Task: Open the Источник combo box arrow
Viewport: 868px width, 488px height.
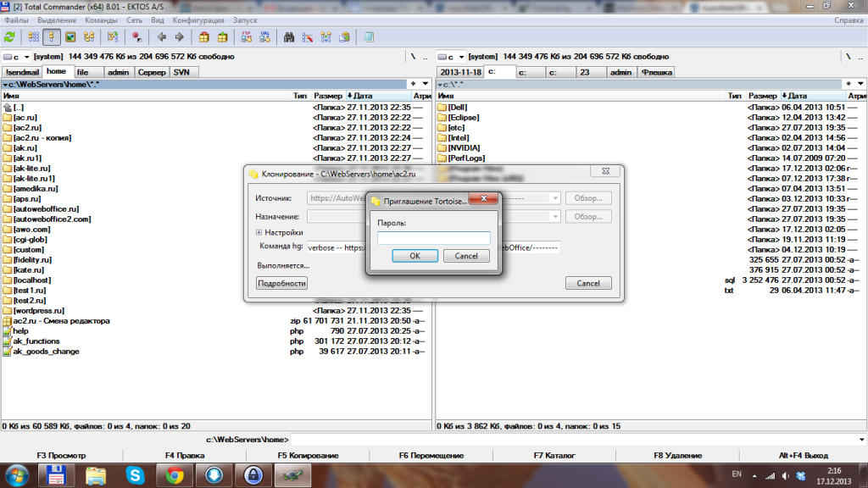Action: click(x=554, y=198)
